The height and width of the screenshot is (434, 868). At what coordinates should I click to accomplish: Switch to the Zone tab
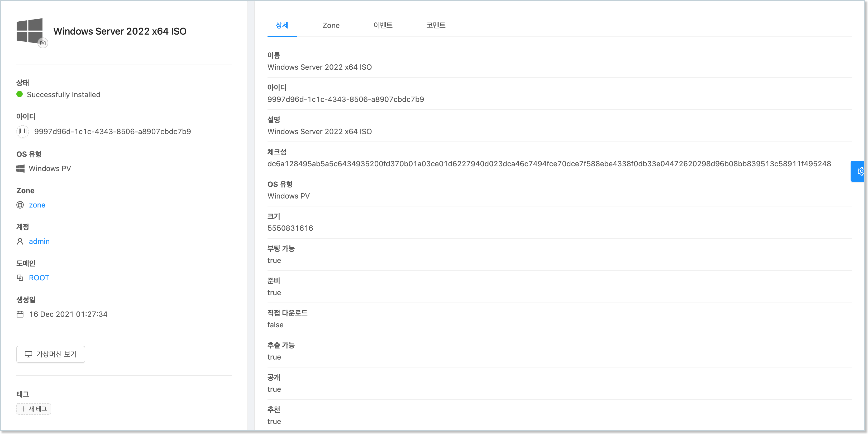tap(331, 25)
